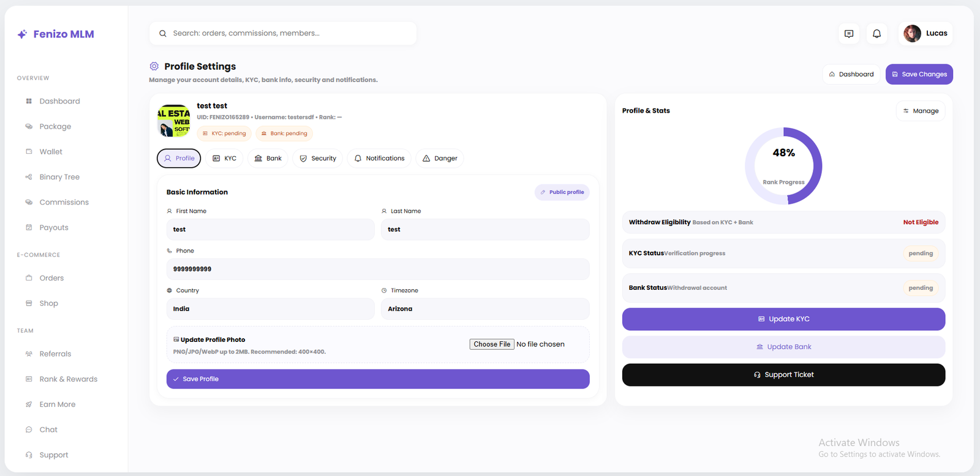This screenshot has height=476, width=980.
Task: Click the Fenizo MLM logo
Action: [x=56, y=34]
